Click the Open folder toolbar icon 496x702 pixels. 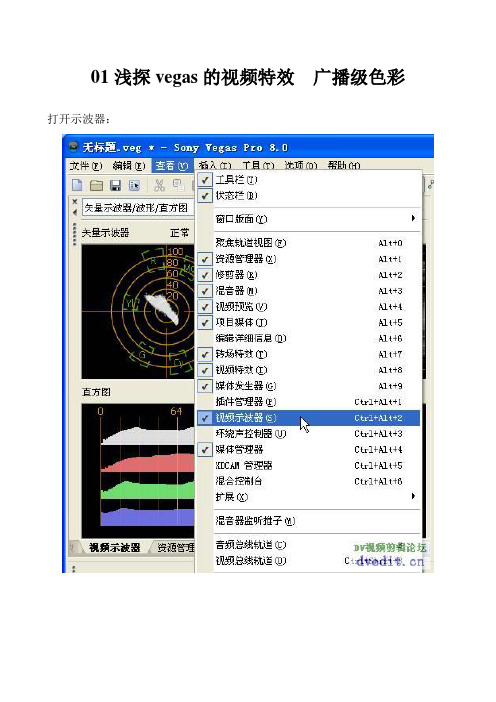(x=96, y=185)
